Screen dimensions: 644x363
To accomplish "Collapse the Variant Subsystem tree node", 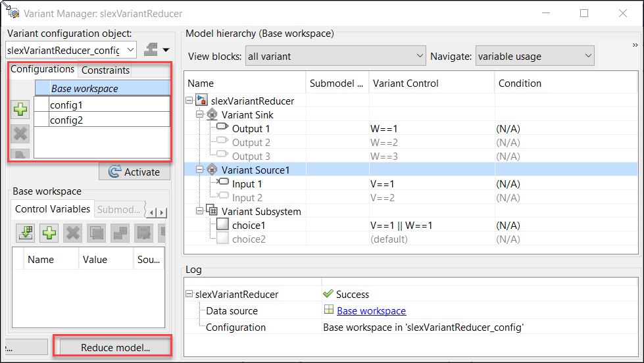I will click(x=201, y=212).
